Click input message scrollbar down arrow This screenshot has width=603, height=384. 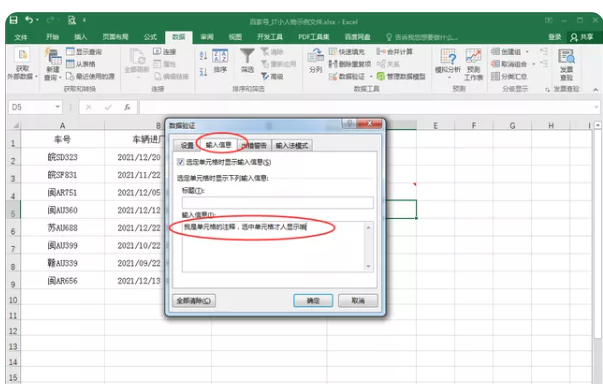pos(368,267)
